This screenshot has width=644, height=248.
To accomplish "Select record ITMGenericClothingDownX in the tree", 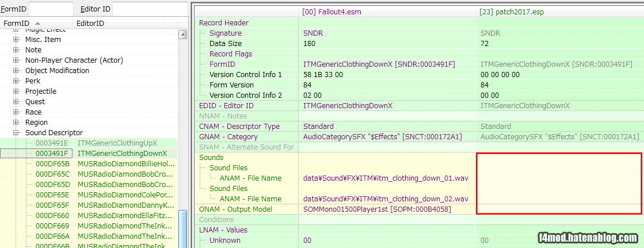I will pyautogui.click(x=89, y=153).
